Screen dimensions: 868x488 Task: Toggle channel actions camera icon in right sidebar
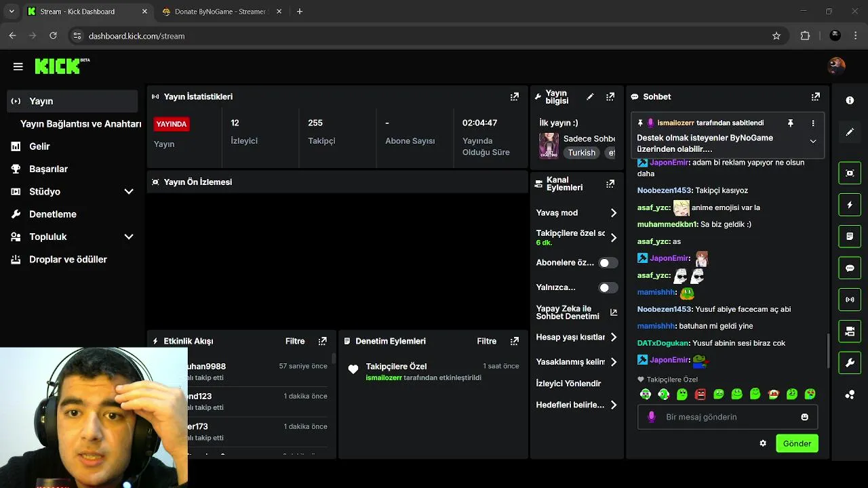click(x=850, y=331)
